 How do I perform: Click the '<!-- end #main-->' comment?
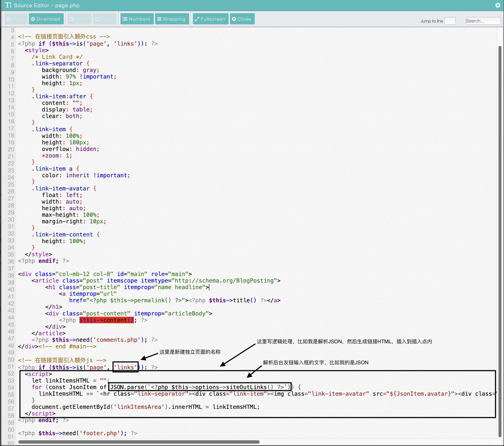point(67,346)
